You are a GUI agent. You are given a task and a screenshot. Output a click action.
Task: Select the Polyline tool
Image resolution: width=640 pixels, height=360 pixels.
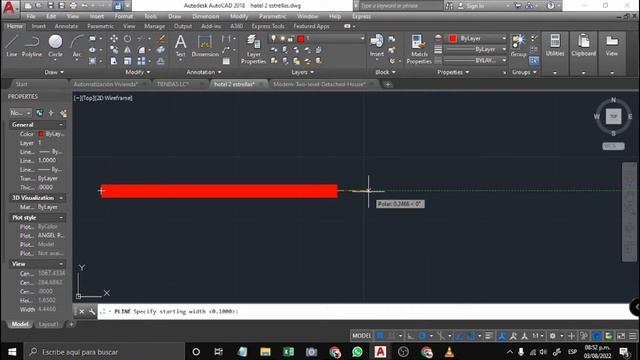click(31, 45)
